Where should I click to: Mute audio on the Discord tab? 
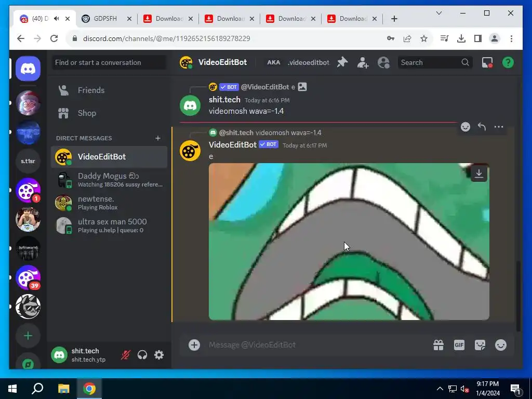56,19
